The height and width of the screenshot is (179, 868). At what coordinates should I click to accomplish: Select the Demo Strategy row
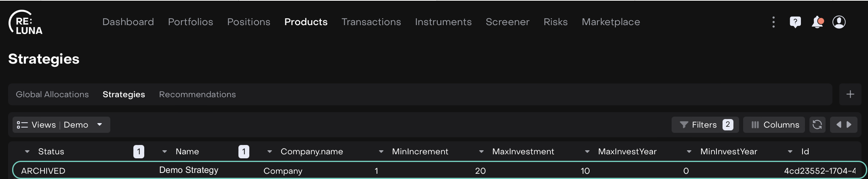189,170
